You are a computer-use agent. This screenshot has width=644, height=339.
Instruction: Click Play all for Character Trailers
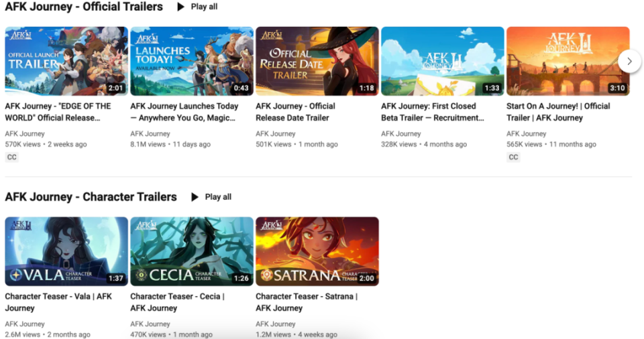pyautogui.click(x=211, y=197)
